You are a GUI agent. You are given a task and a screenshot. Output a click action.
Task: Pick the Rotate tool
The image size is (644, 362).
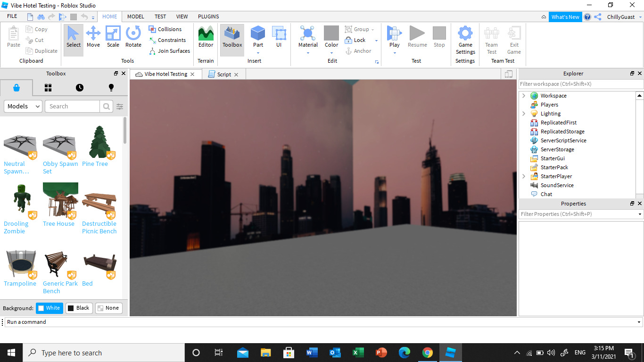(133, 37)
